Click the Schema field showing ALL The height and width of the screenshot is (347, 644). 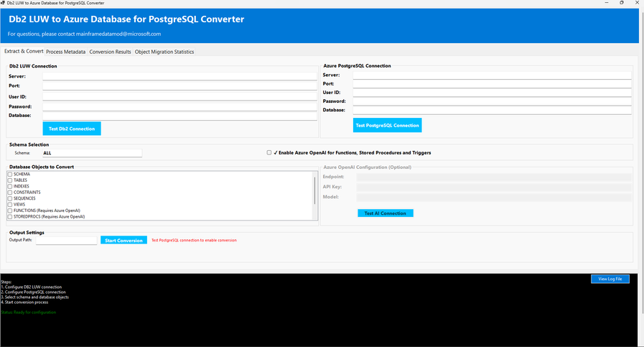point(93,153)
